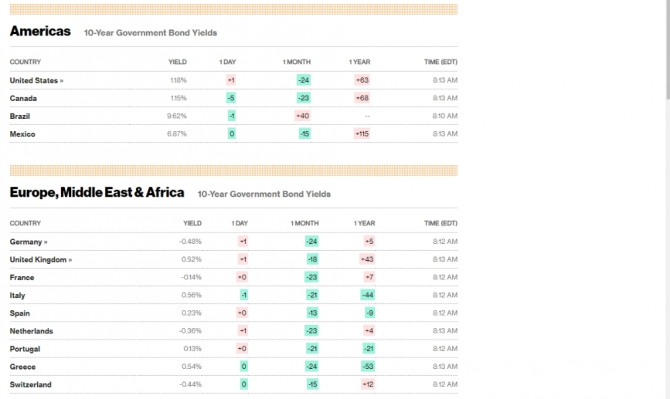The width and height of the screenshot is (670, 399).
Task: Click the Americas section heading
Action: [x=40, y=31]
